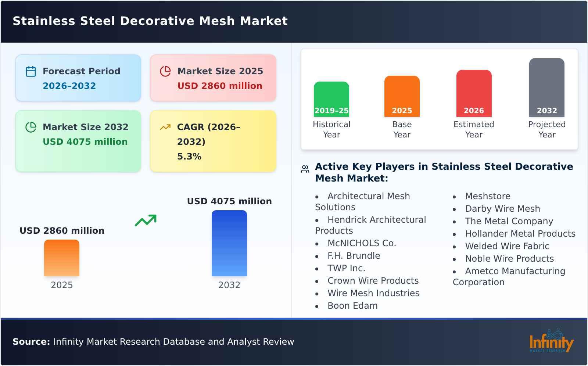The image size is (588, 366).
Task: Click the McNICHOLS Co. list entry
Action: coord(362,243)
